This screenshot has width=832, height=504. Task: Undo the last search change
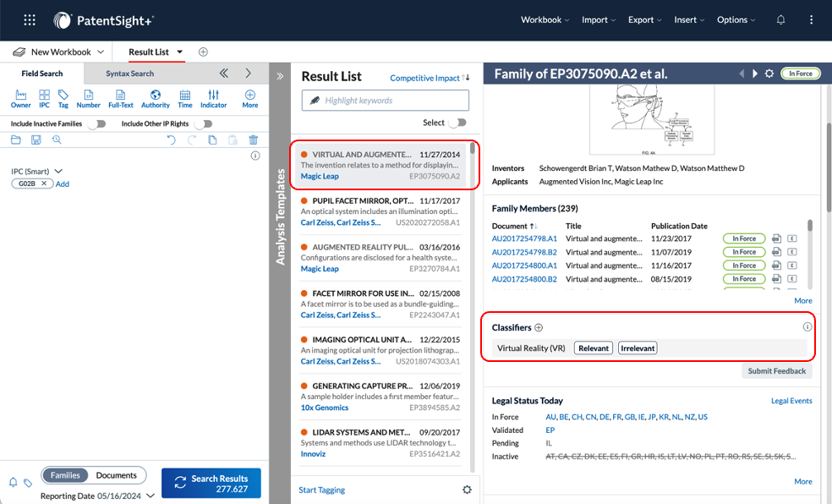click(171, 140)
